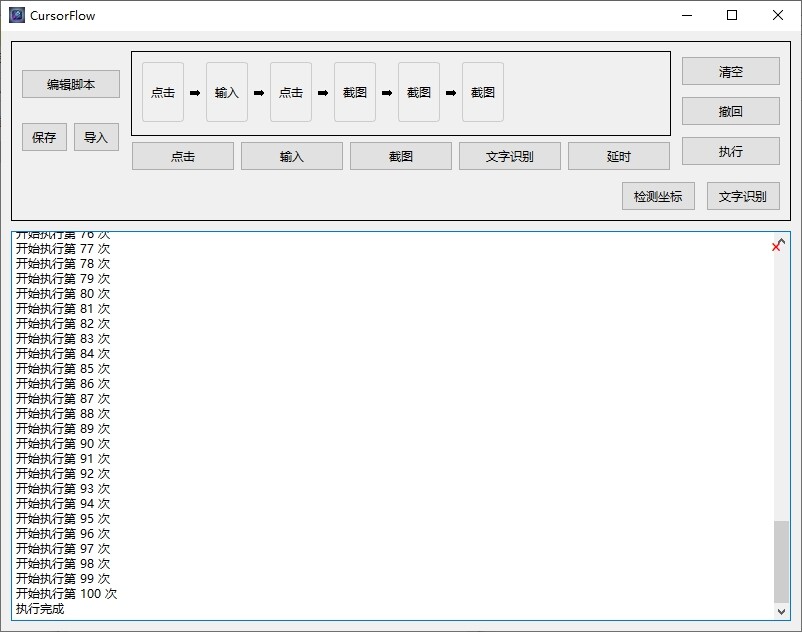Click log line 开始执行第 92 次
Image resolution: width=802 pixels, height=632 pixels.
63,474
